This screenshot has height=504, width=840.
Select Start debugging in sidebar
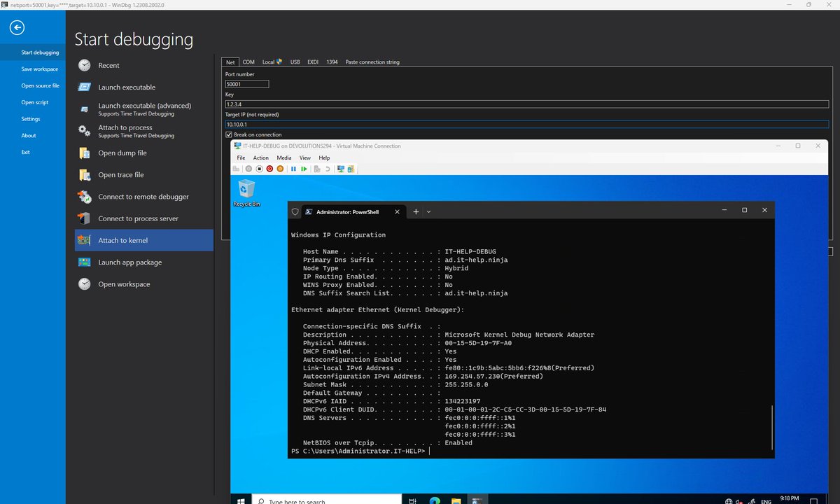pos(33,52)
